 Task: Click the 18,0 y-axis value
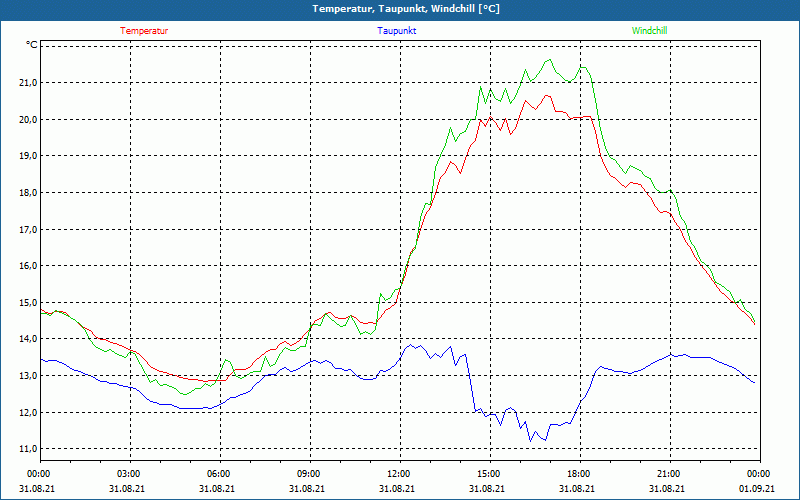[x=29, y=192]
